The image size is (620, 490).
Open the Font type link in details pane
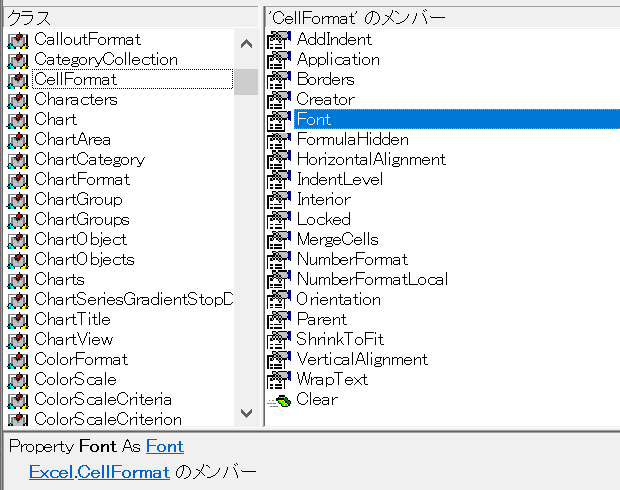(x=165, y=446)
